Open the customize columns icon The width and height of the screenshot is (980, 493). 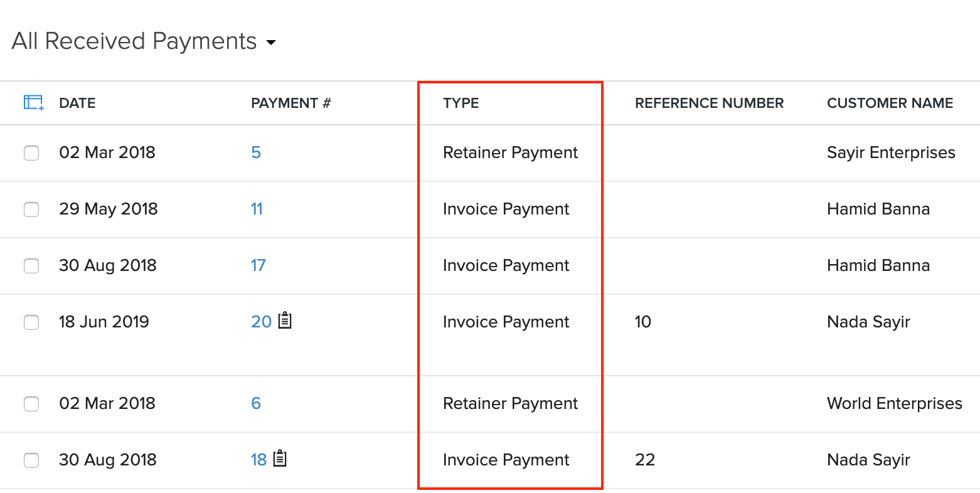(x=31, y=102)
